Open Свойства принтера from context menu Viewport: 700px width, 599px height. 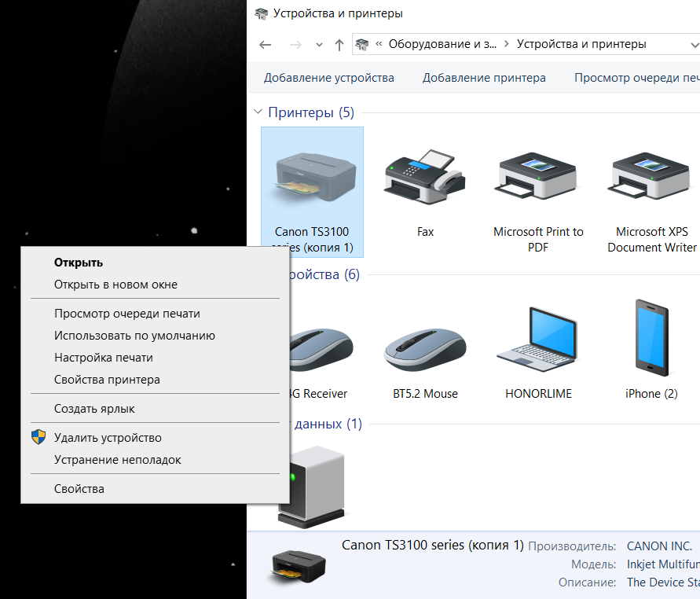coord(155,380)
